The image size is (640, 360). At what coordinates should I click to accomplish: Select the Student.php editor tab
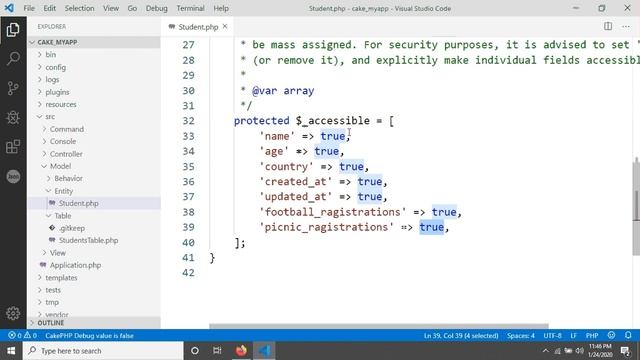(x=198, y=27)
